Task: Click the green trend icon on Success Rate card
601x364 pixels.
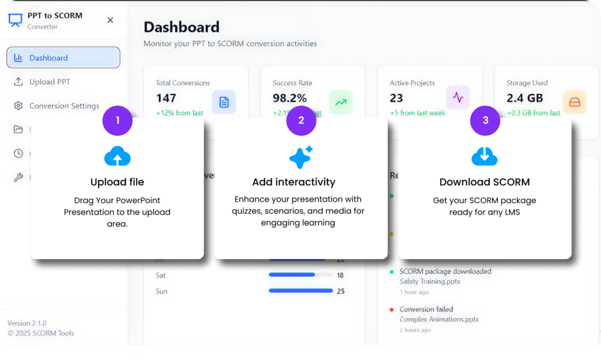Action: click(x=341, y=101)
